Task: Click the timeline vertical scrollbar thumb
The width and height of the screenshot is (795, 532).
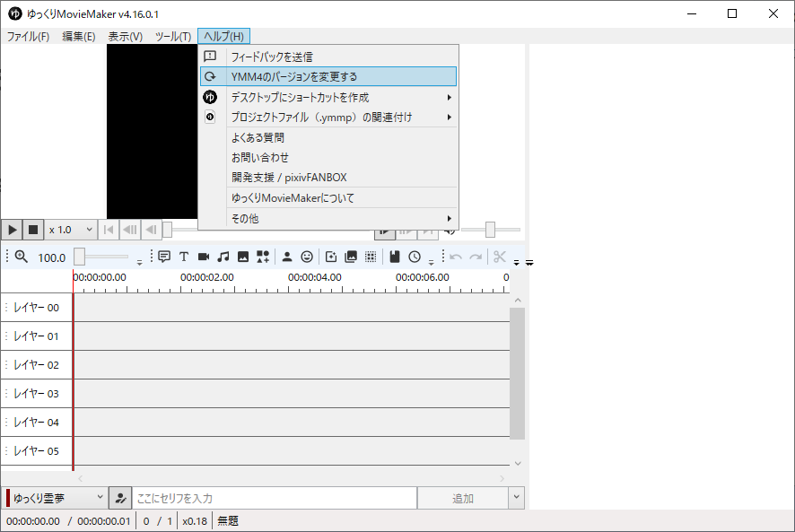Action: [x=517, y=373]
